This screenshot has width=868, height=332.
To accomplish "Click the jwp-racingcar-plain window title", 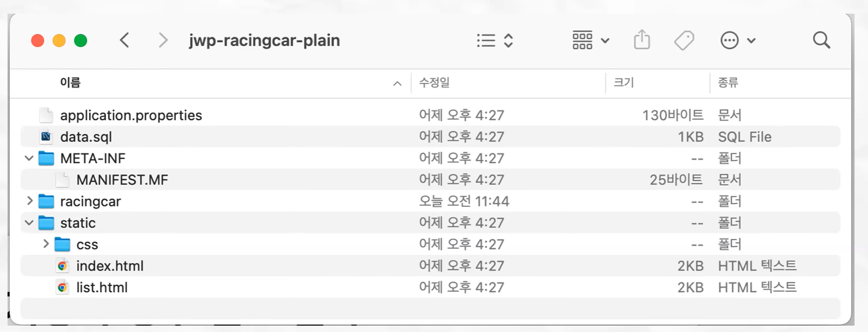I will coord(264,40).
